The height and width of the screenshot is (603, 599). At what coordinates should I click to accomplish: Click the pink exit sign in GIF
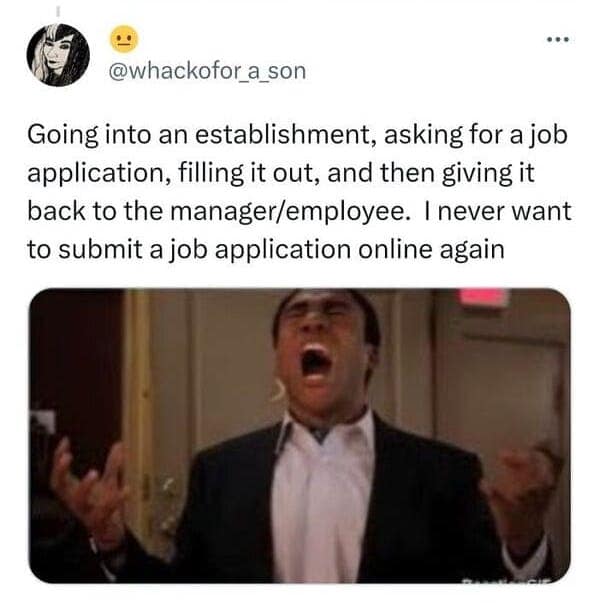(x=483, y=297)
